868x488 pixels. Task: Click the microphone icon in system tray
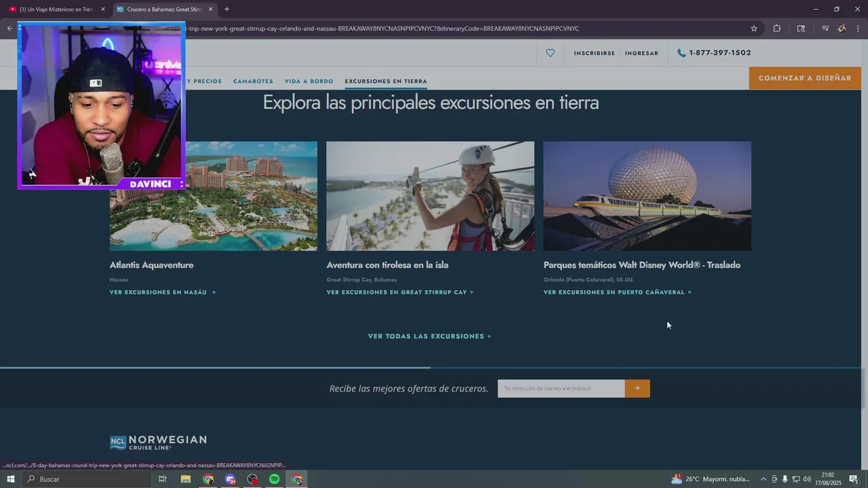coord(785,479)
